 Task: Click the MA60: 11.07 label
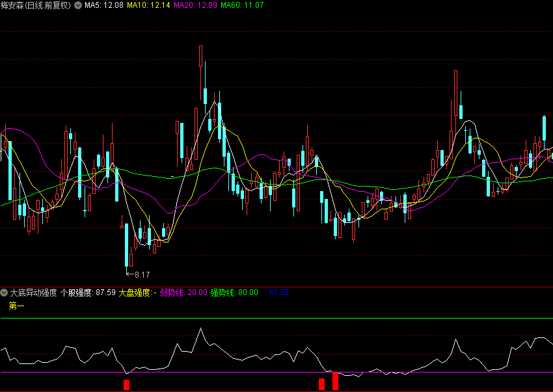(x=242, y=5)
